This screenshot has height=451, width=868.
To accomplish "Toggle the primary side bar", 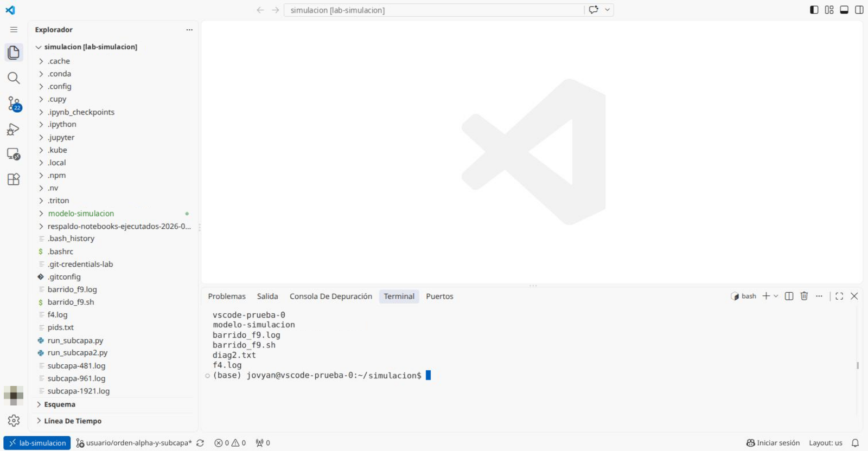I will coord(814,10).
